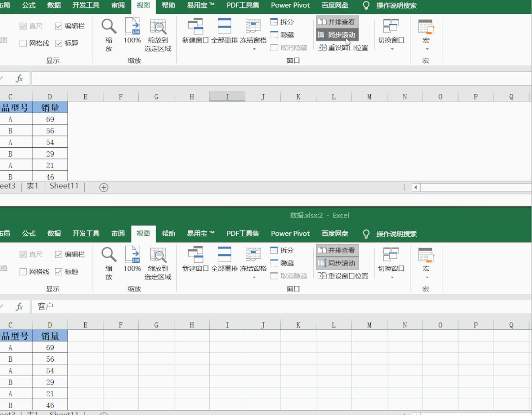The image size is (532, 415).
Task: Expand the 宏 dropdown in the upper window
Action: click(x=426, y=49)
